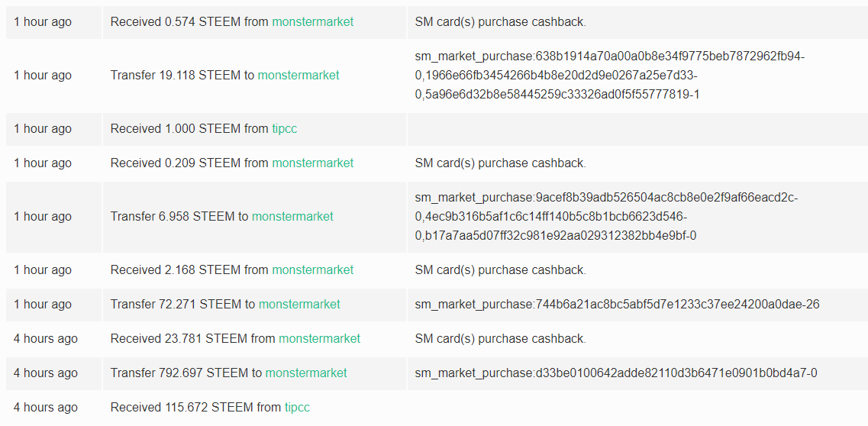Click timestamp of 23.781 STEEM row
Screen dimensions: 868x426
pos(46,339)
